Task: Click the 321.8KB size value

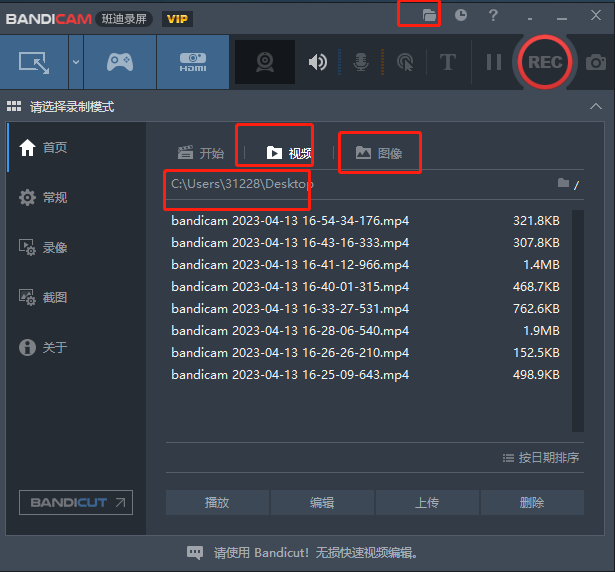Action: coord(536,220)
